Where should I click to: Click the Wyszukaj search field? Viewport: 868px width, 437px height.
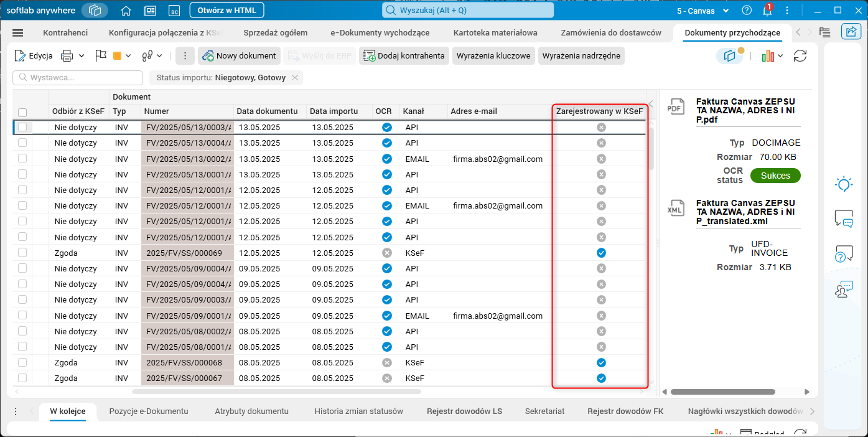468,10
